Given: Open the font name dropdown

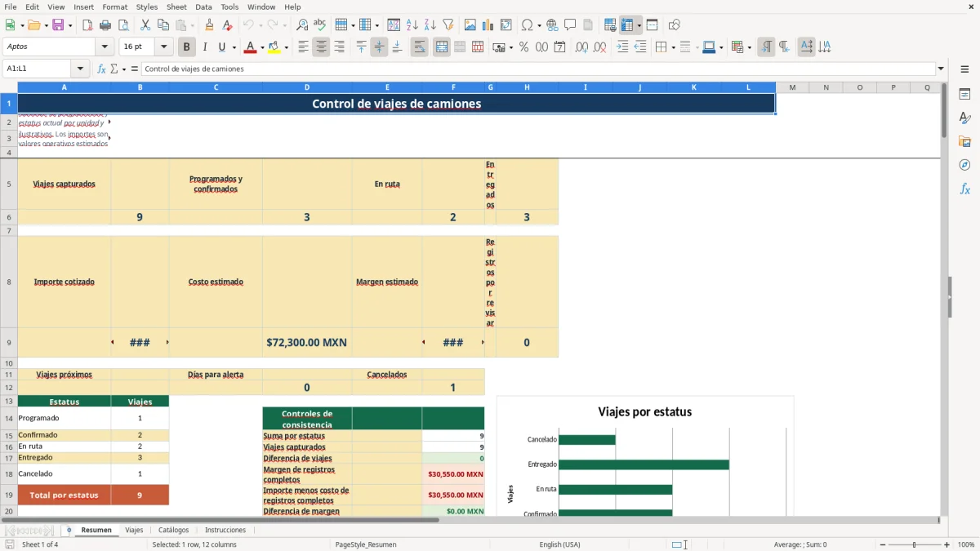Looking at the screenshot, I should pyautogui.click(x=105, y=47).
